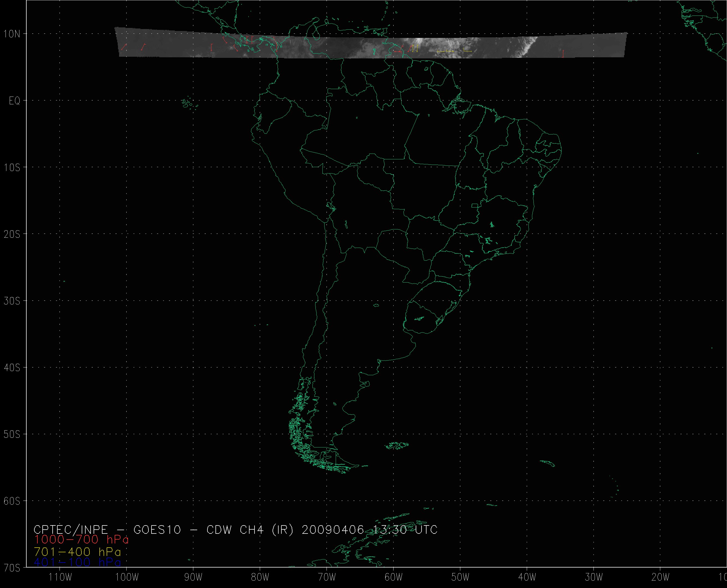Click the blue 401-100 hPa legend label
The width and height of the screenshot is (727, 588).
(x=77, y=562)
